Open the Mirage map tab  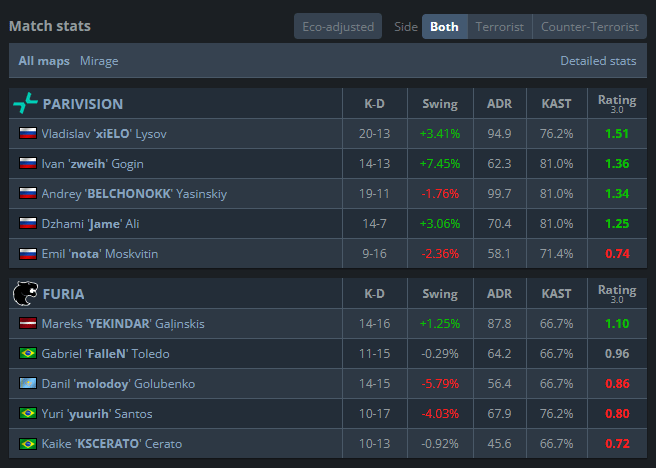coord(99,61)
